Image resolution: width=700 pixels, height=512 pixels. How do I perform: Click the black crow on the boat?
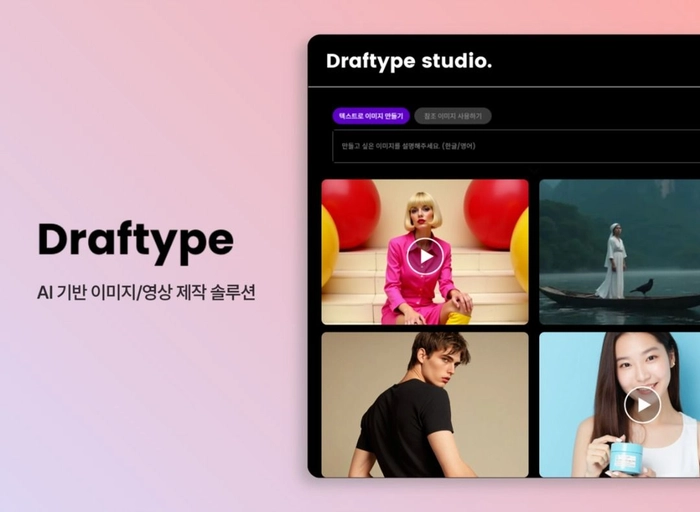coord(642,287)
